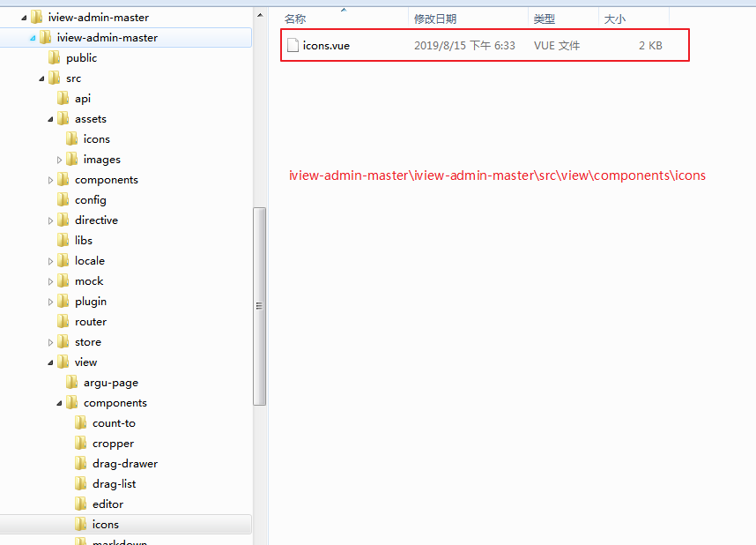This screenshot has width=756, height=545.
Task: Collapse the src folder node
Action: coord(41,78)
